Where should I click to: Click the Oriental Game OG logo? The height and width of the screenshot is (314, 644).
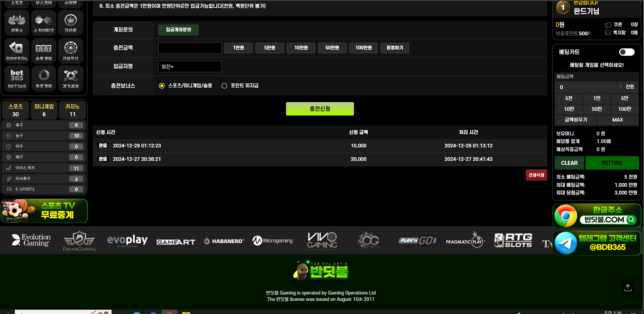pos(369,240)
